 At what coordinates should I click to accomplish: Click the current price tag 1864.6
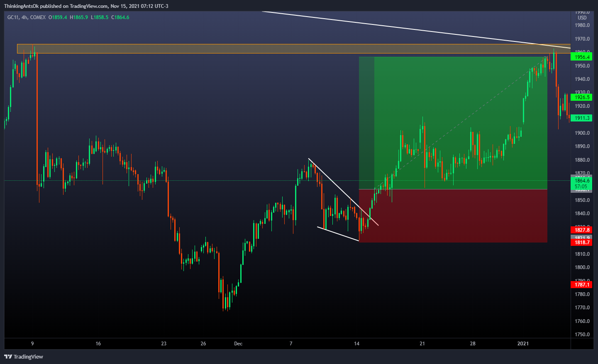click(x=582, y=181)
